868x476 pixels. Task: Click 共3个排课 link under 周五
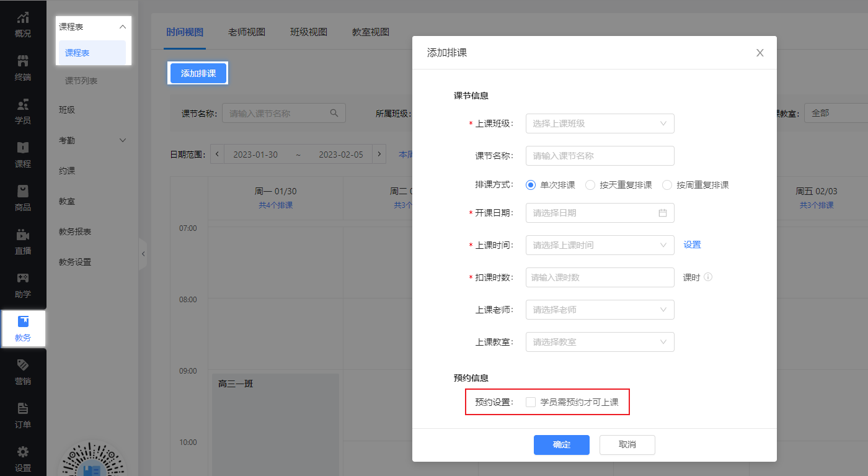[817, 205]
